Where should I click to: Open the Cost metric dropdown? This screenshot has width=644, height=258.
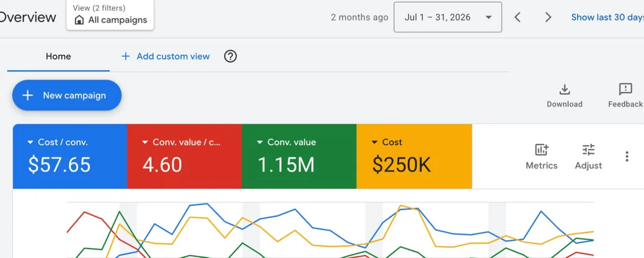point(386,142)
